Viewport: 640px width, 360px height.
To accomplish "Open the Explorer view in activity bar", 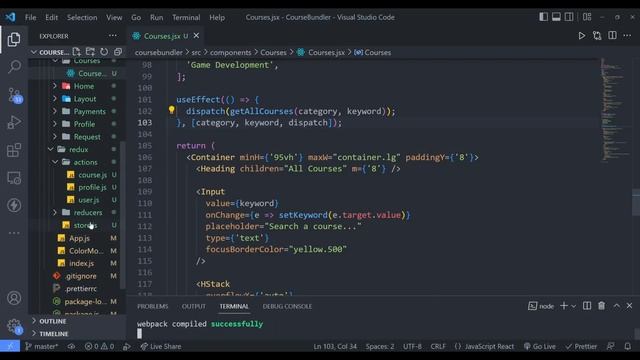I will (x=14, y=39).
